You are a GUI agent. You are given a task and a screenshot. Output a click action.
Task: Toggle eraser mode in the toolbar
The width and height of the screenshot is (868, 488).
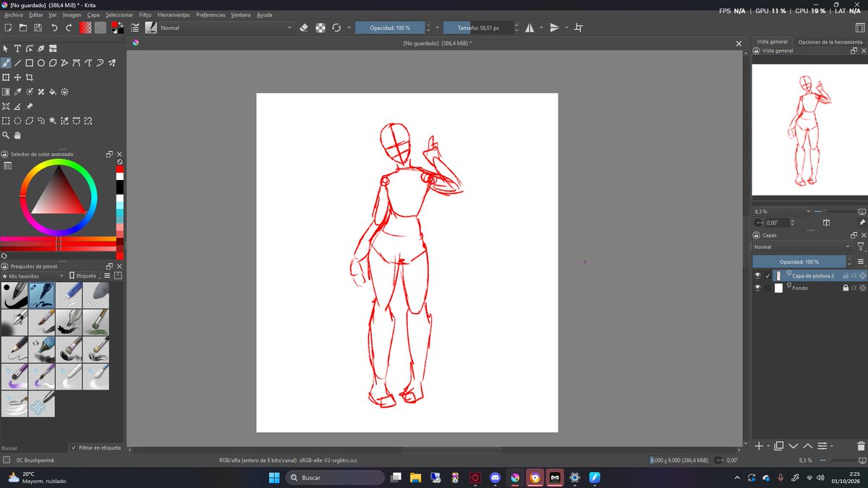pyautogui.click(x=304, y=27)
